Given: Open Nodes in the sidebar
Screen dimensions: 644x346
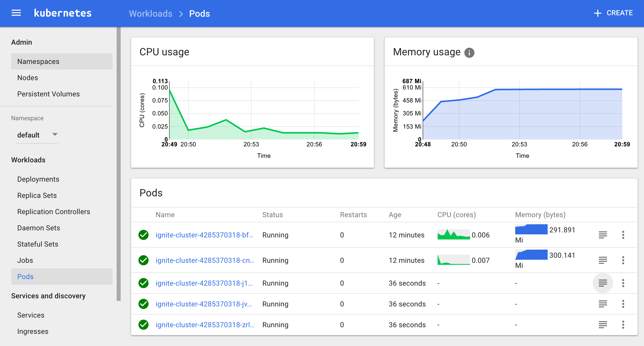Looking at the screenshot, I should coord(62,78).
